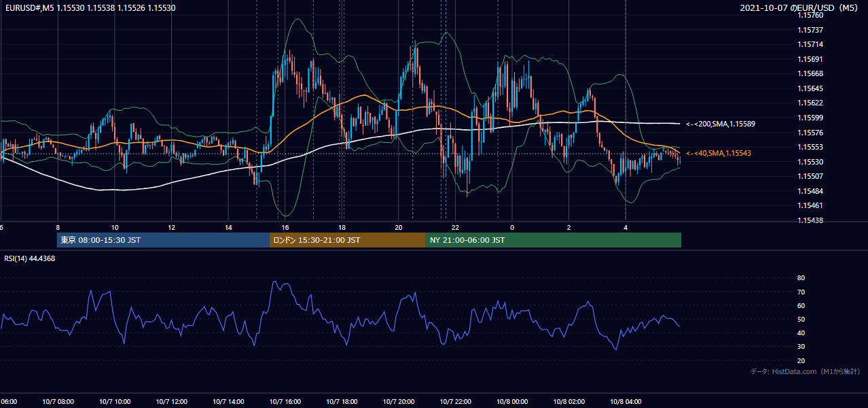The width and height of the screenshot is (868, 408).
Task: Click the 1.15714 price axis label
Action: tap(810, 45)
